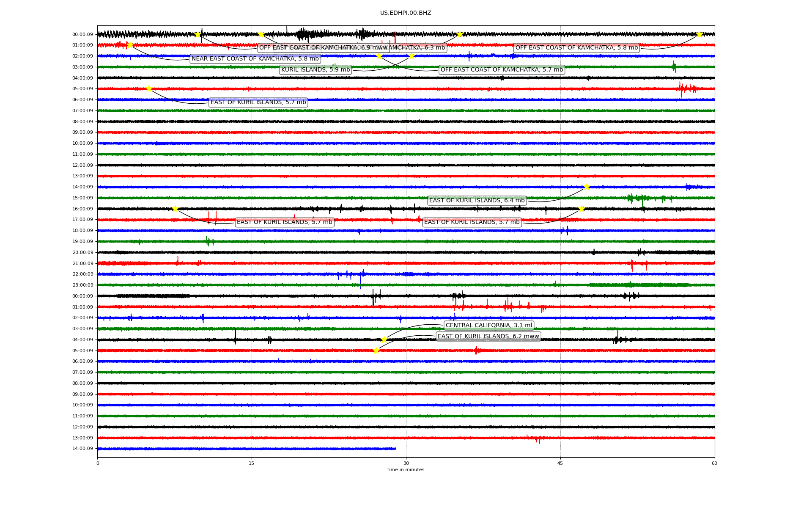Click the "OFF EAST COAST OF KAMCHATKA, 6.9 mww" annotation

(324, 48)
